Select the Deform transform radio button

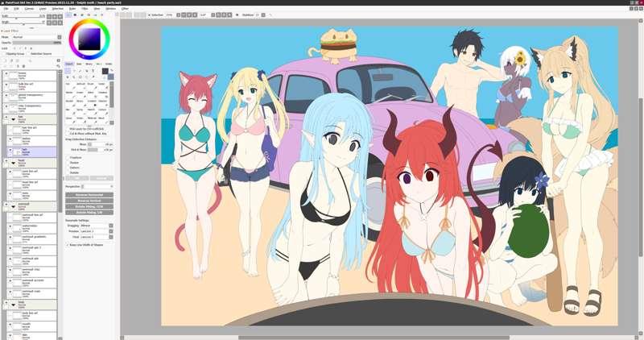68,168
